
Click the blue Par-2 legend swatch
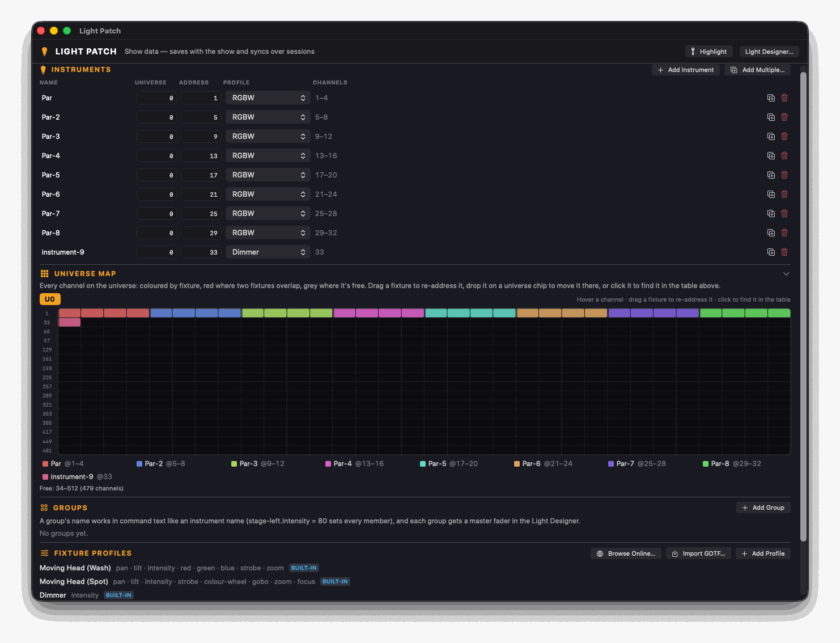click(x=139, y=464)
